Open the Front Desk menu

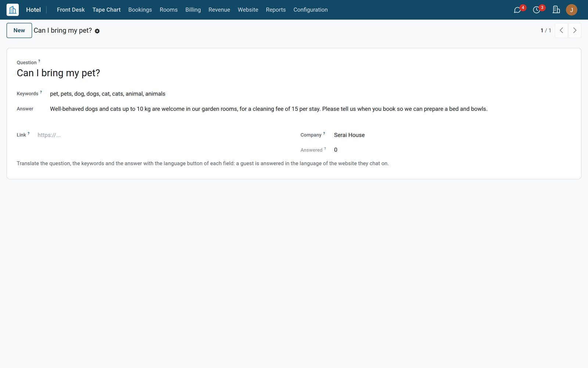point(71,10)
